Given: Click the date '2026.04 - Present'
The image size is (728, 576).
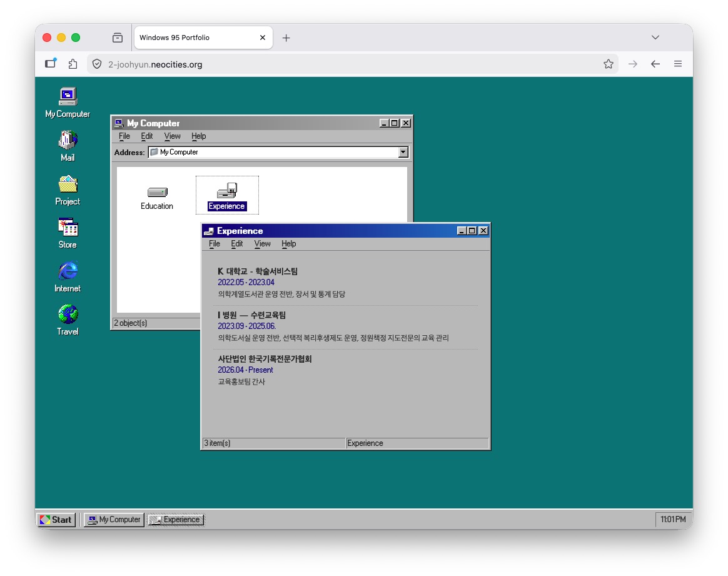Looking at the screenshot, I should (245, 370).
